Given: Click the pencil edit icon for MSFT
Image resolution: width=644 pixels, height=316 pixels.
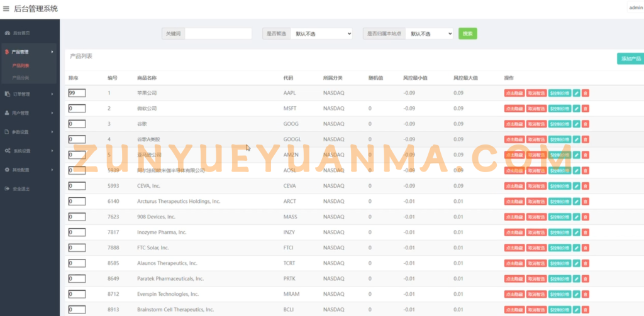Looking at the screenshot, I should click(577, 108).
